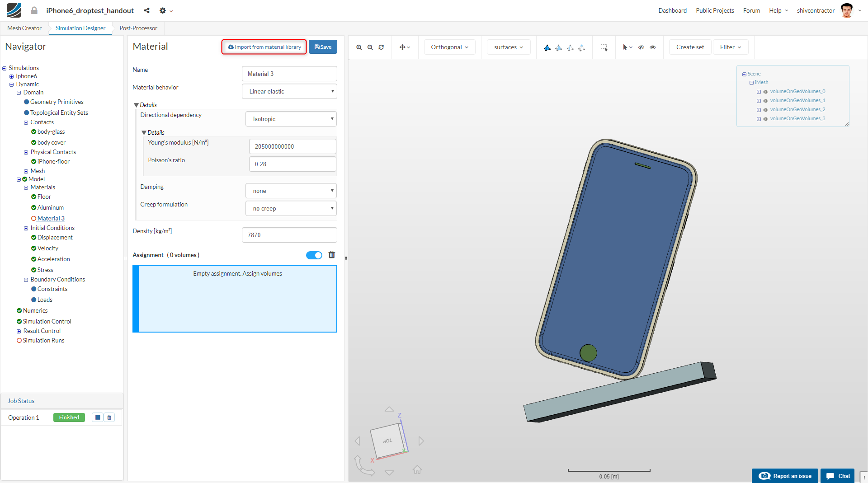Expand the volumeOnGeoVolumes_0 tree node
Viewport: 868px width, 483px height.
(x=759, y=92)
